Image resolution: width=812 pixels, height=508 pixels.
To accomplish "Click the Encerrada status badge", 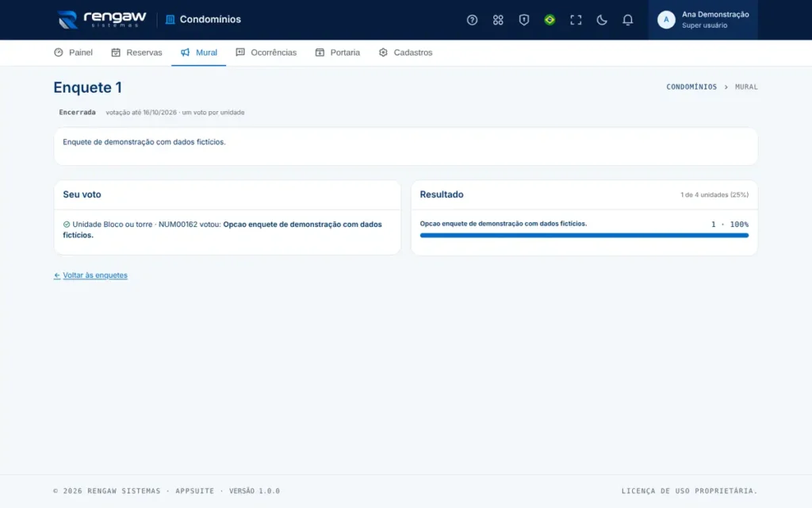I will coord(77,113).
